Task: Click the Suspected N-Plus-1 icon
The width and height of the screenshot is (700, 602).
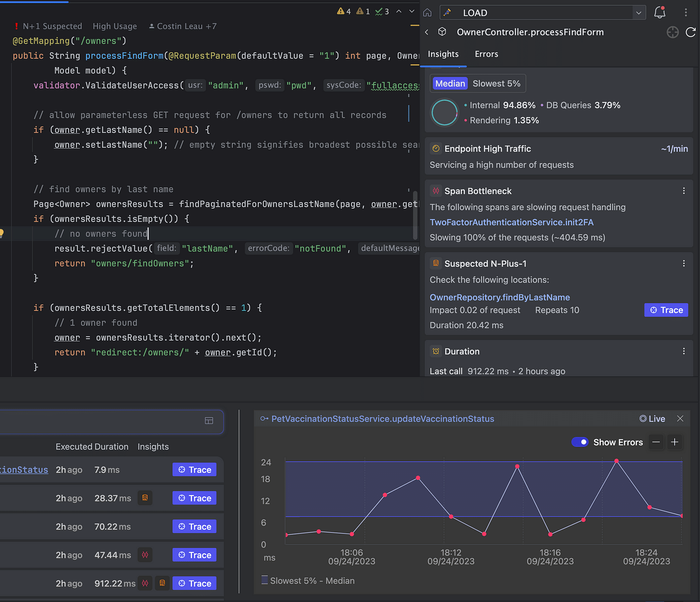Action: pyautogui.click(x=436, y=263)
